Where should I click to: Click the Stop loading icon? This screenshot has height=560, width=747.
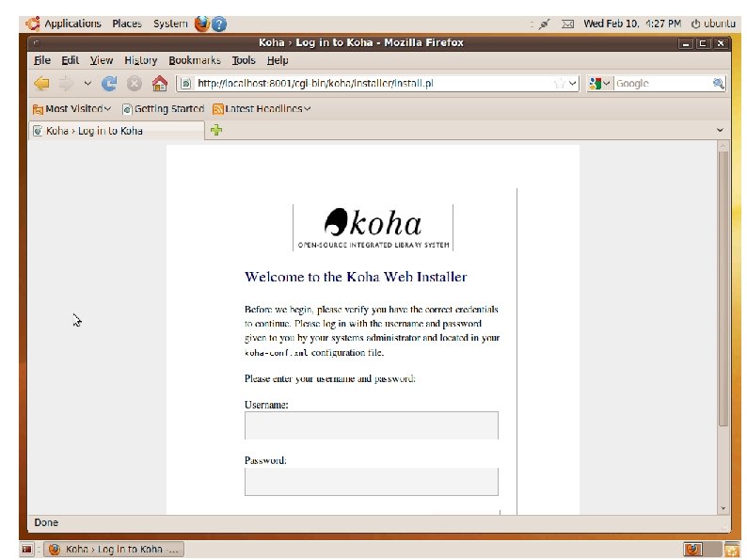[x=135, y=84]
